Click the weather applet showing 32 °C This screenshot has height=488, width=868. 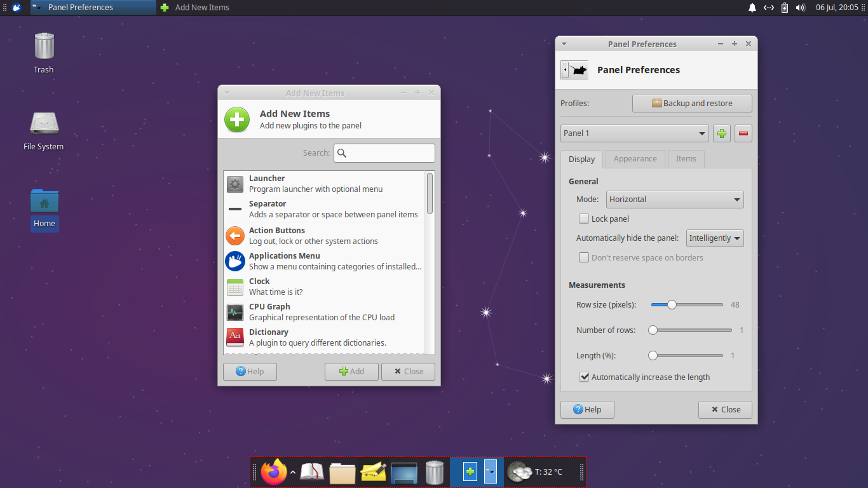click(x=537, y=472)
